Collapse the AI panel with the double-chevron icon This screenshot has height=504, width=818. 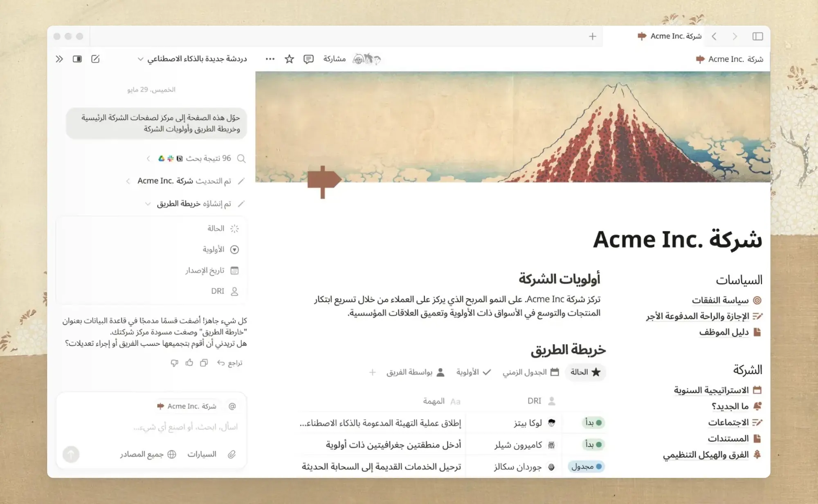(59, 59)
